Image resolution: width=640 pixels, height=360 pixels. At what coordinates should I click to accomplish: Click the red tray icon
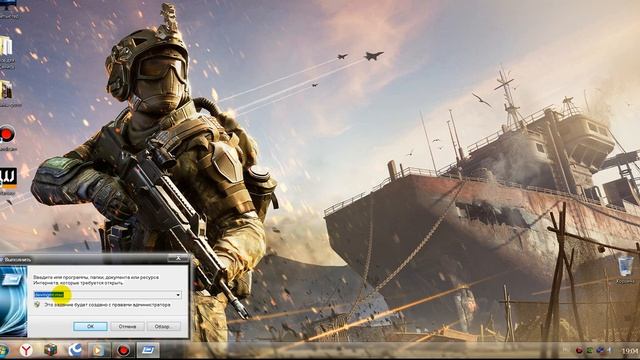[579, 351]
